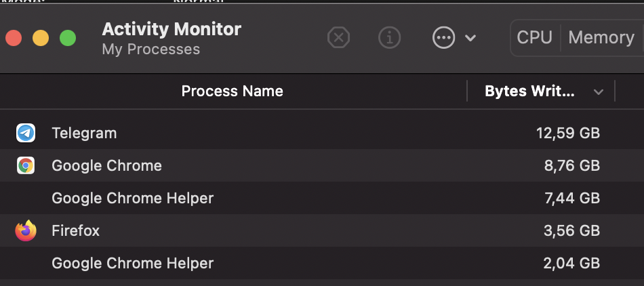Sort by the Process Name column header

[232, 91]
